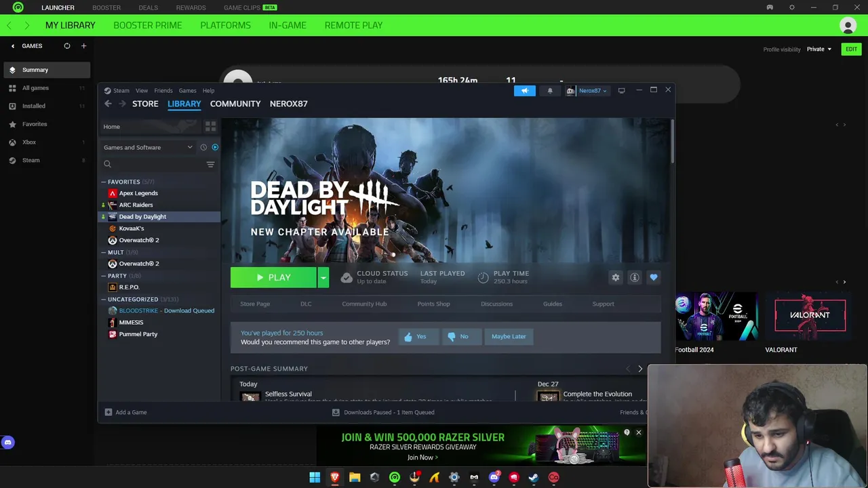
Task: Enter Steam Big Picture mode icon
Action: coord(621,91)
